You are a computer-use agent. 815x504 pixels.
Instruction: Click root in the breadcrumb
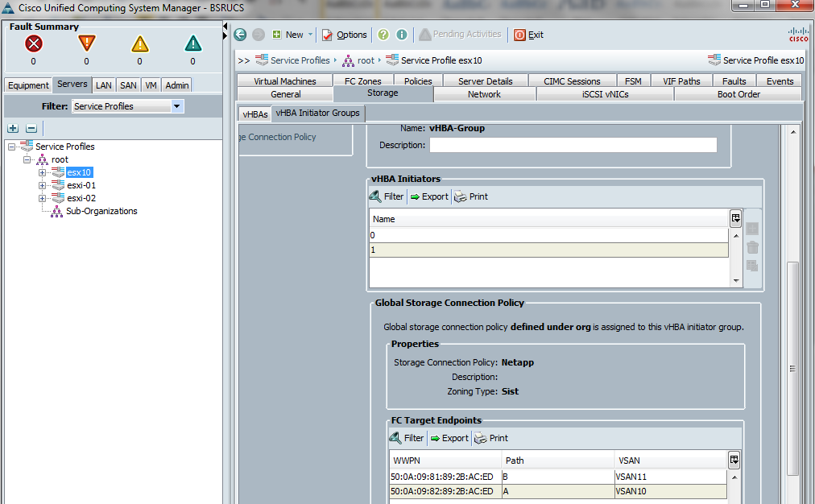tap(366, 60)
